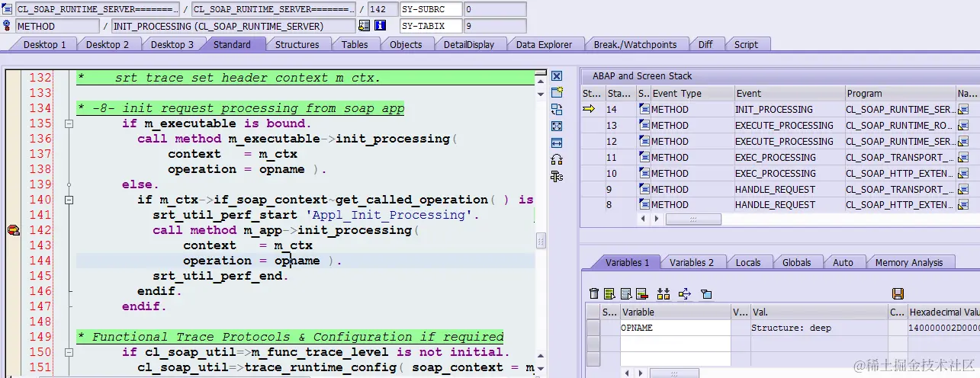Click the 'Structure: deep' value cell
980x378 pixels.
[x=819, y=328]
